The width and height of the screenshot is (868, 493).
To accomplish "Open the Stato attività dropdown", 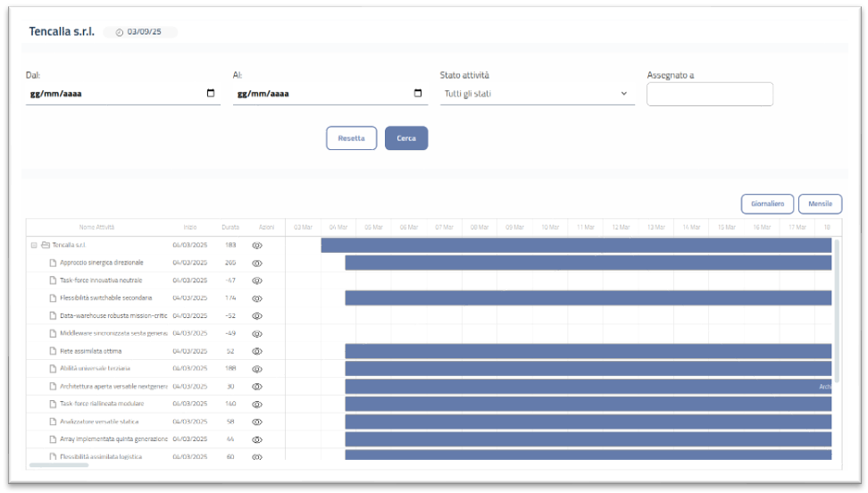I will coord(537,94).
